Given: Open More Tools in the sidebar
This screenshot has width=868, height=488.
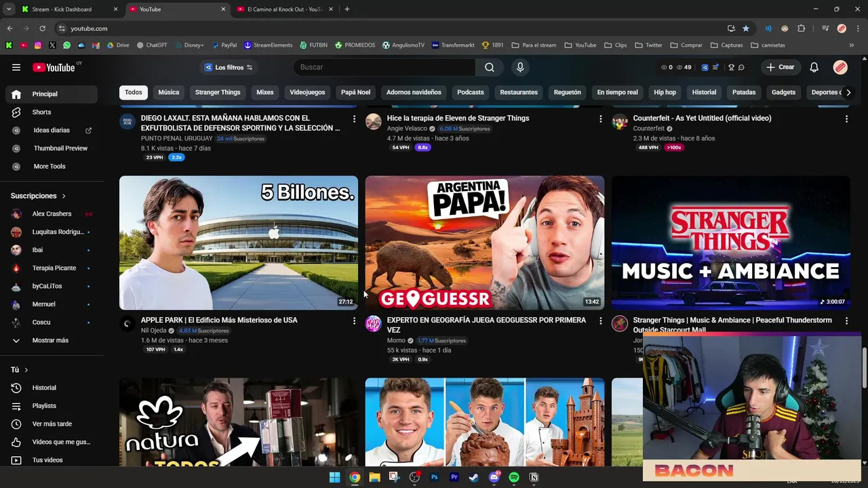Looking at the screenshot, I should click(x=53, y=166).
